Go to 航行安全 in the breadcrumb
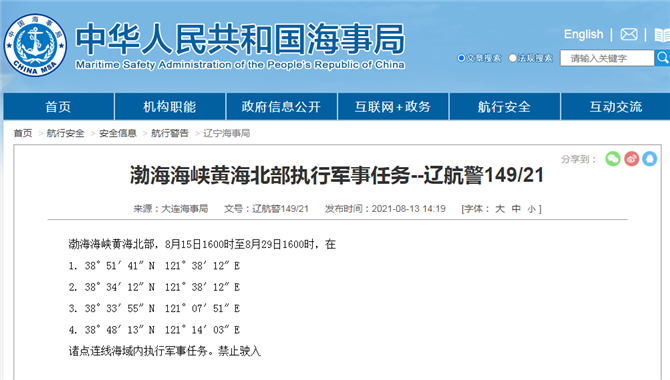 (x=65, y=133)
